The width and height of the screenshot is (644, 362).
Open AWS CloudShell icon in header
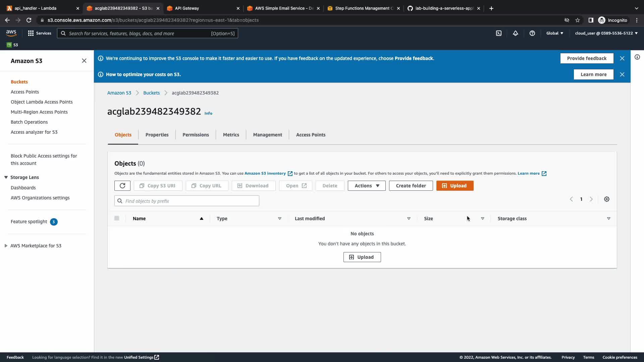click(499, 33)
